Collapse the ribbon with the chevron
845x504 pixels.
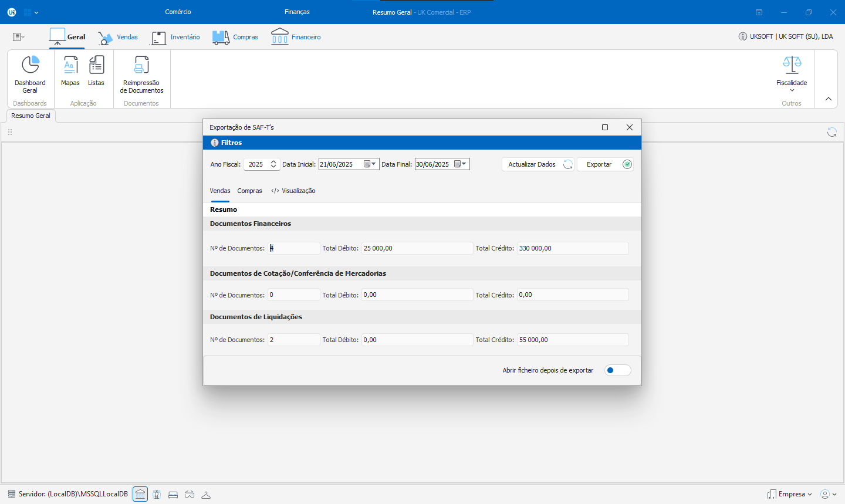(829, 99)
